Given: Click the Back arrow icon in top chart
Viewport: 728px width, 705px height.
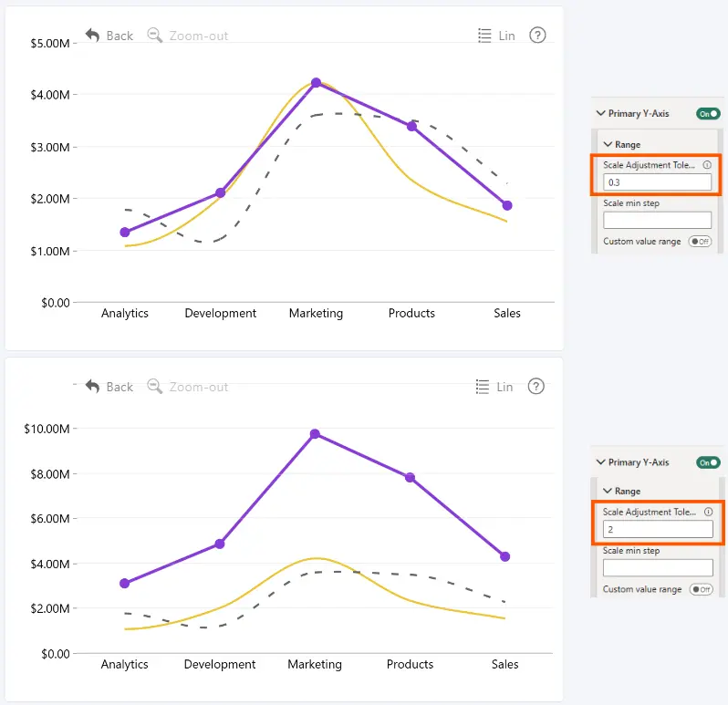Looking at the screenshot, I should pyautogui.click(x=92, y=36).
